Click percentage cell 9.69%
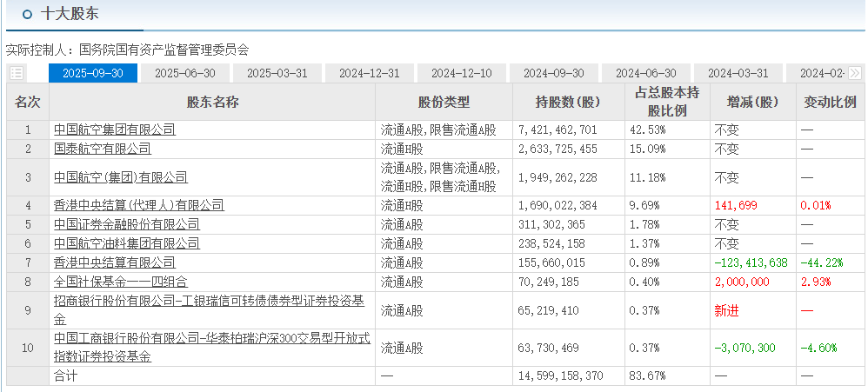Image resolution: width=868 pixels, height=392 pixels. coord(644,206)
